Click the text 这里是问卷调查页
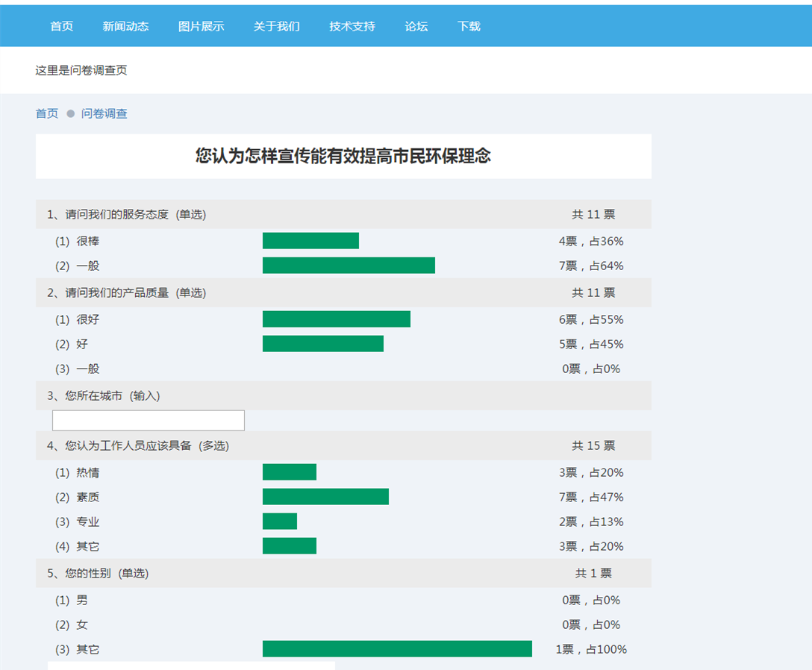Viewport: 812px width, 670px height. 81,70
